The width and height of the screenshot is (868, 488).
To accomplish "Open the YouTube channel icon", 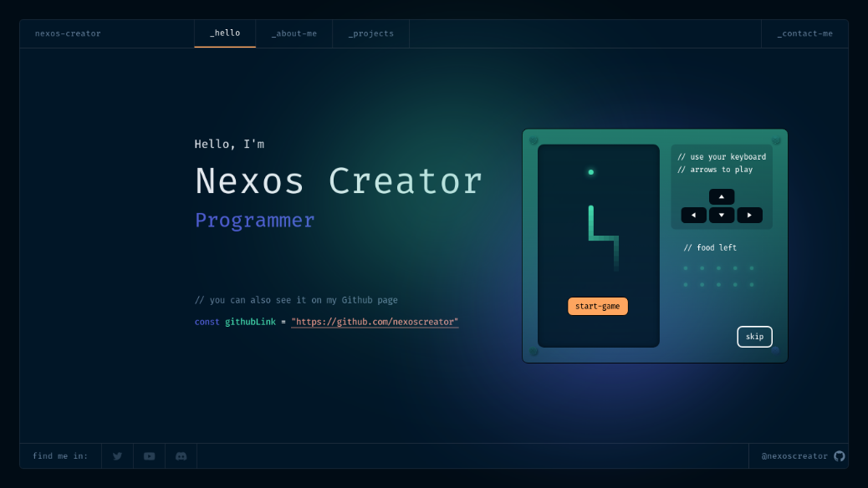I will (149, 456).
